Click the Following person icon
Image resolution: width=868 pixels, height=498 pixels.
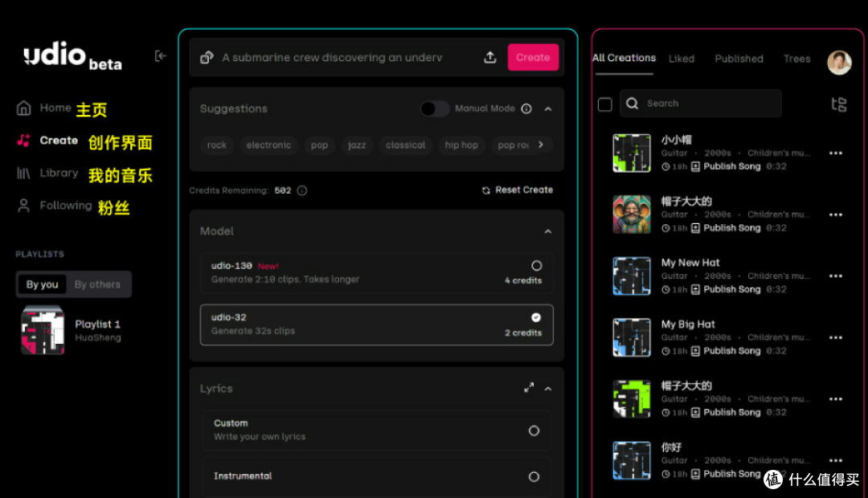tap(23, 206)
